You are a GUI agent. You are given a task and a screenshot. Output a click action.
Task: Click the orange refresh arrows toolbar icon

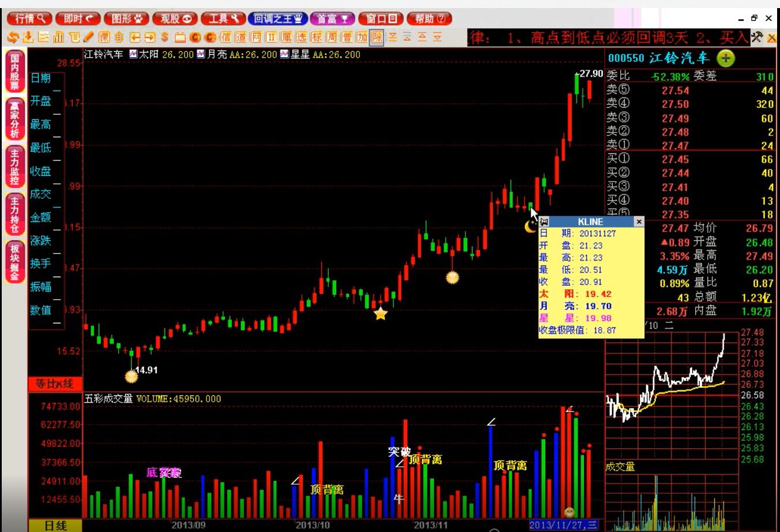click(x=13, y=37)
